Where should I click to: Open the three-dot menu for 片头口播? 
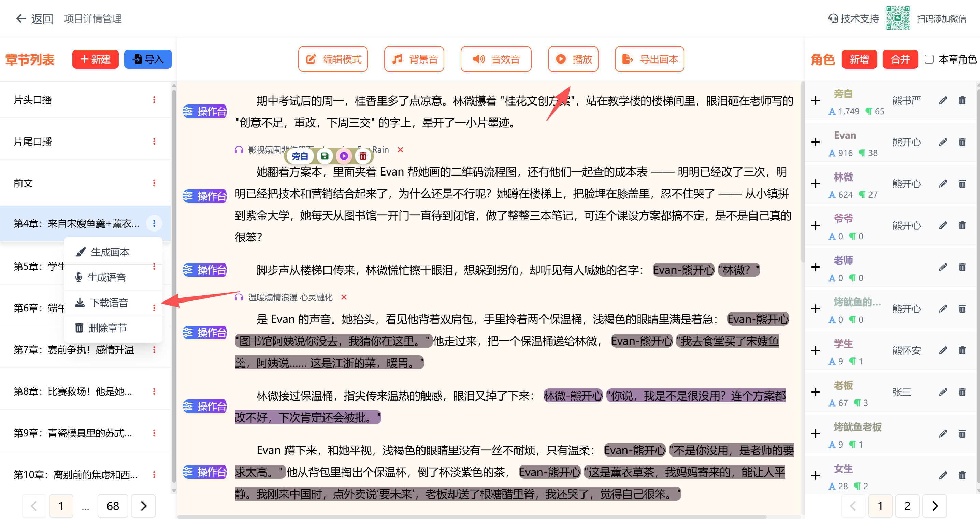154,100
